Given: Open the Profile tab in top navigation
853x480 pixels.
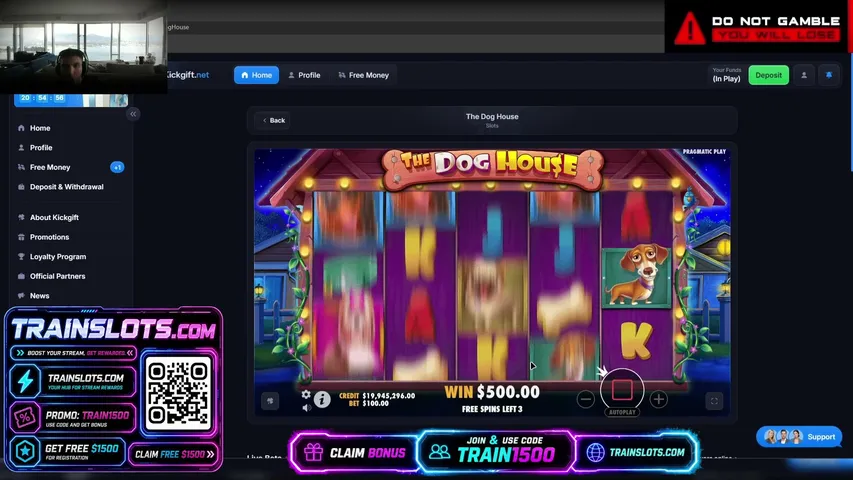Looking at the screenshot, I should tap(304, 75).
